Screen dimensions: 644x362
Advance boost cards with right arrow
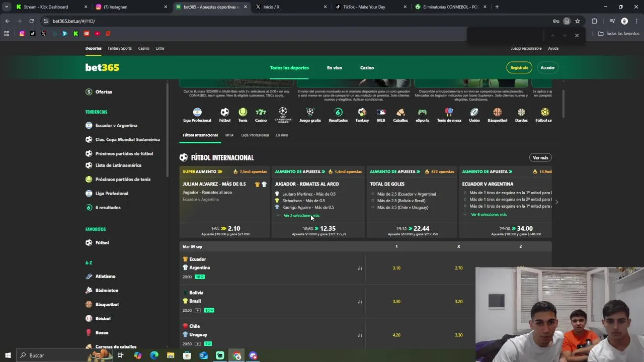point(556,202)
